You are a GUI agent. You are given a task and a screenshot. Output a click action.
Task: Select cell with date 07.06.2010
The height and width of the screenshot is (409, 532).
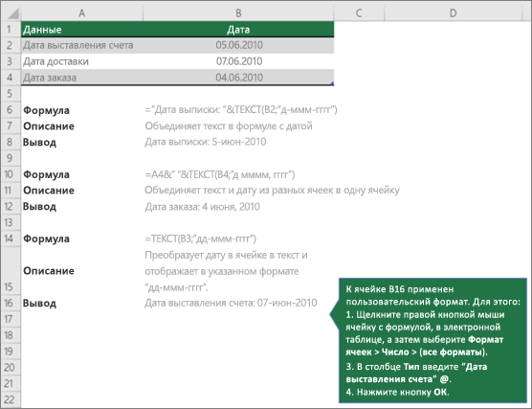coord(238,61)
